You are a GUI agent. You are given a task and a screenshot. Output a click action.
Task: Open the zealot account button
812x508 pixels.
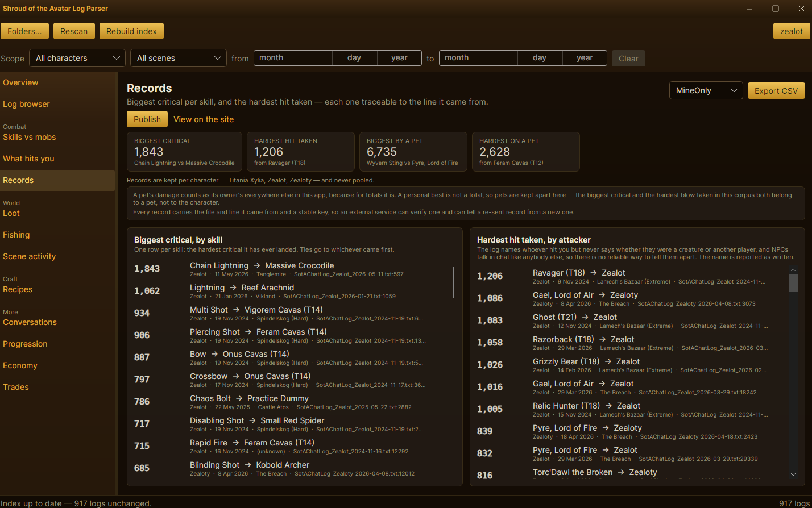(x=791, y=31)
